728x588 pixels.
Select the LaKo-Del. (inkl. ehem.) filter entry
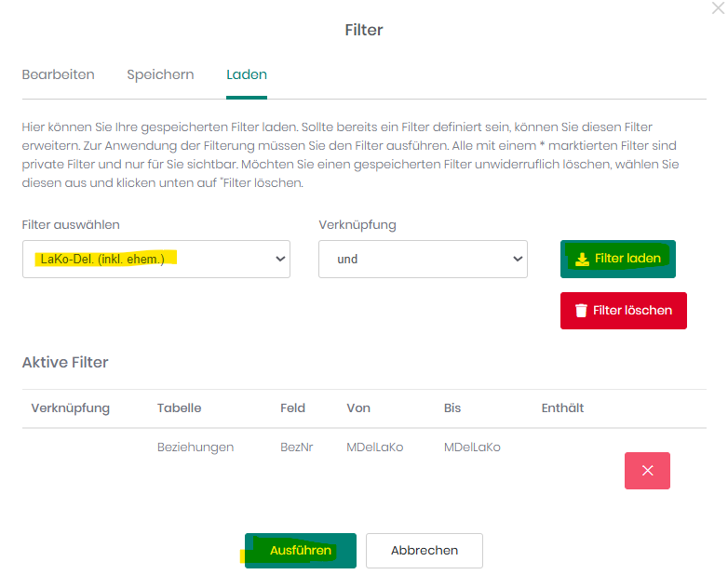pyautogui.click(x=102, y=259)
